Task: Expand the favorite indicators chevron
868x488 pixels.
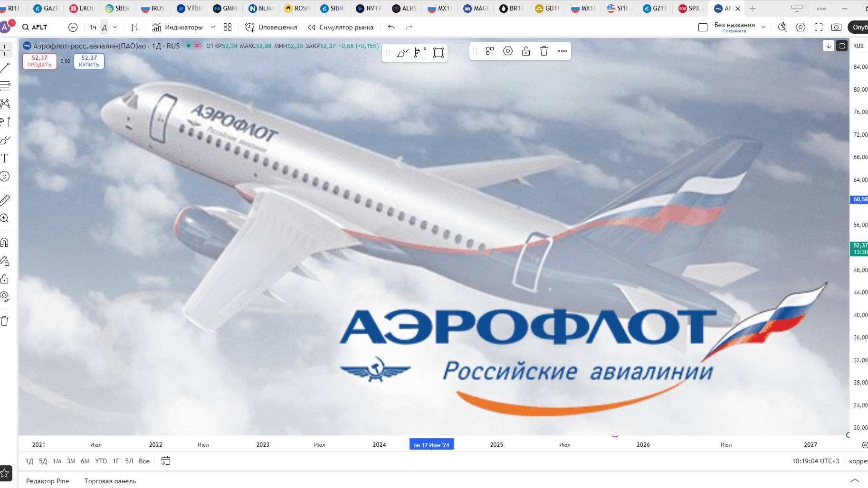Action: coord(213,27)
